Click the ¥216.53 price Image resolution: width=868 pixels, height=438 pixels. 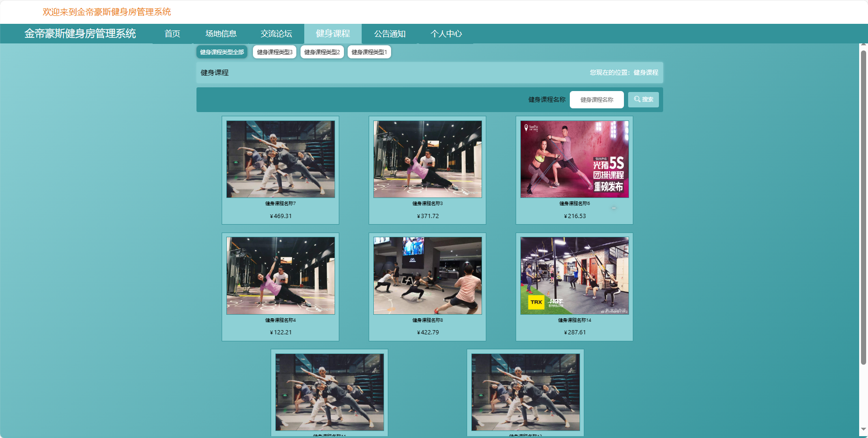(x=574, y=216)
